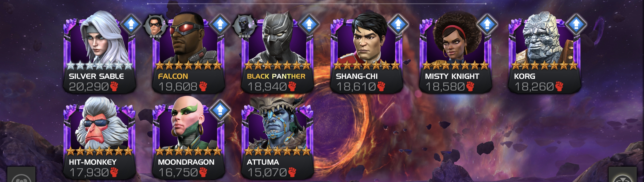Tap the upgrade arrow on Misty Knight
Screen dimensions: 644x182
487,24
